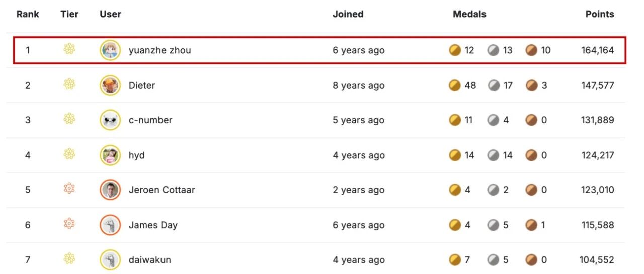This screenshot has width=644, height=274.
Task: Click the Joined column header
Action: point(348,14)
